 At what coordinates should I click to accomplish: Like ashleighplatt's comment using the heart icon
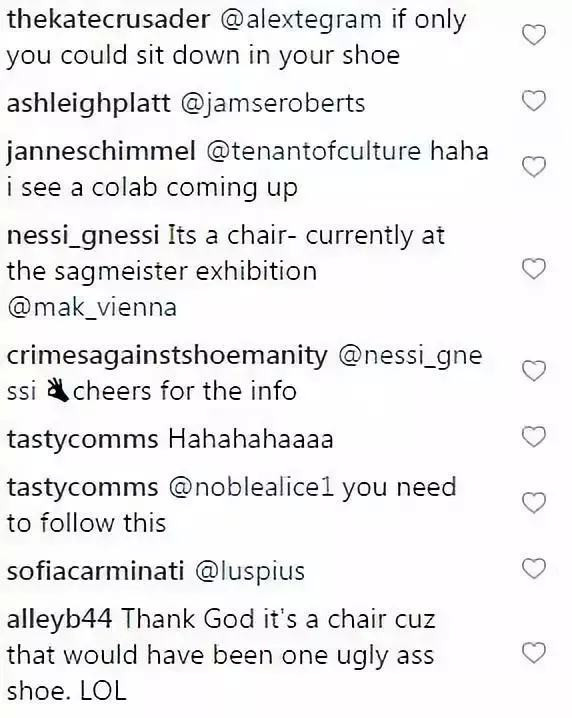tap(534, 101)
